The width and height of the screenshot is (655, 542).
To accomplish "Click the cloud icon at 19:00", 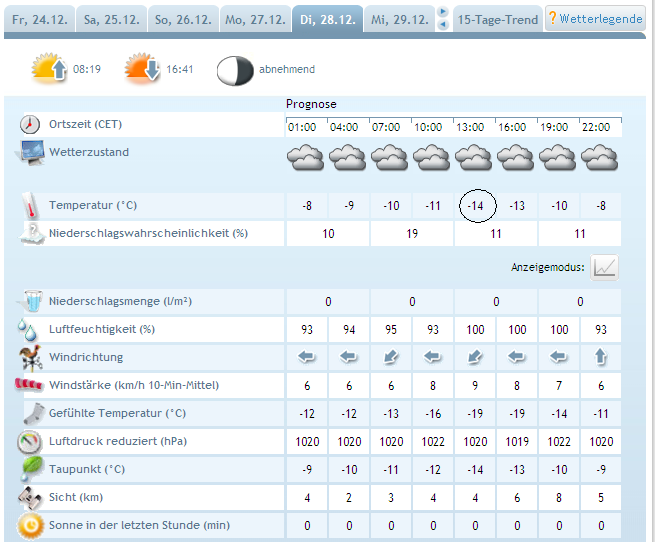I will coord(557,158).
